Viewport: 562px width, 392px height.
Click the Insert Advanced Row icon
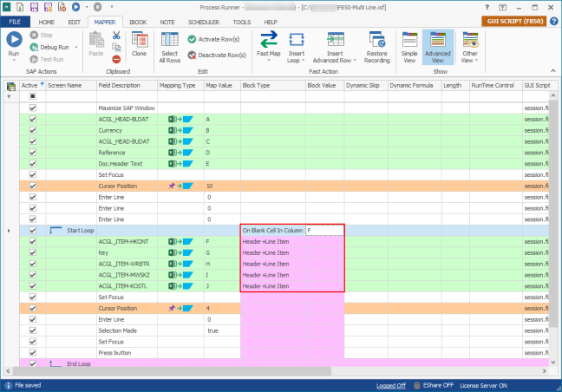335,39
